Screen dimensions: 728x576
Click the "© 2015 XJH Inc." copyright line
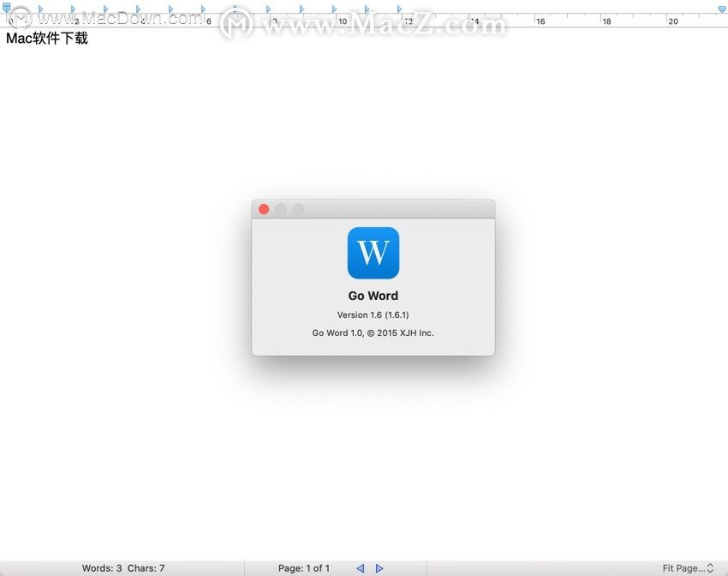tap(373, 333)
